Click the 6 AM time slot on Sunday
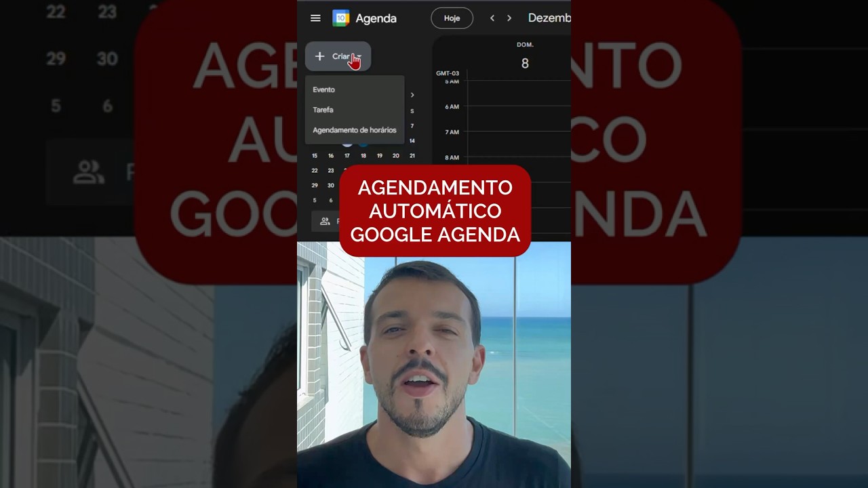Viewport: 868px width, 488px height. click(x=519, y=119)
